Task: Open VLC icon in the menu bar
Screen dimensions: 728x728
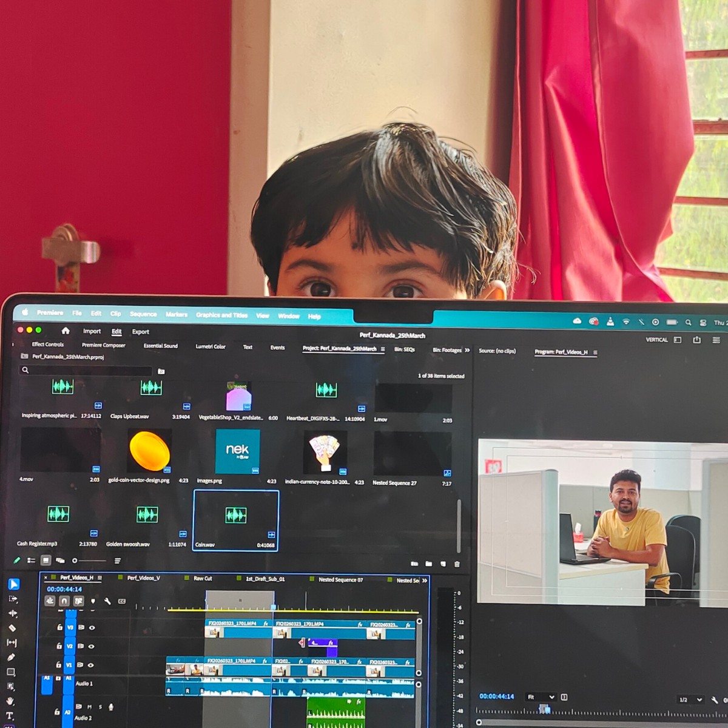Action: pyautogui.click(x=610, y=322)
